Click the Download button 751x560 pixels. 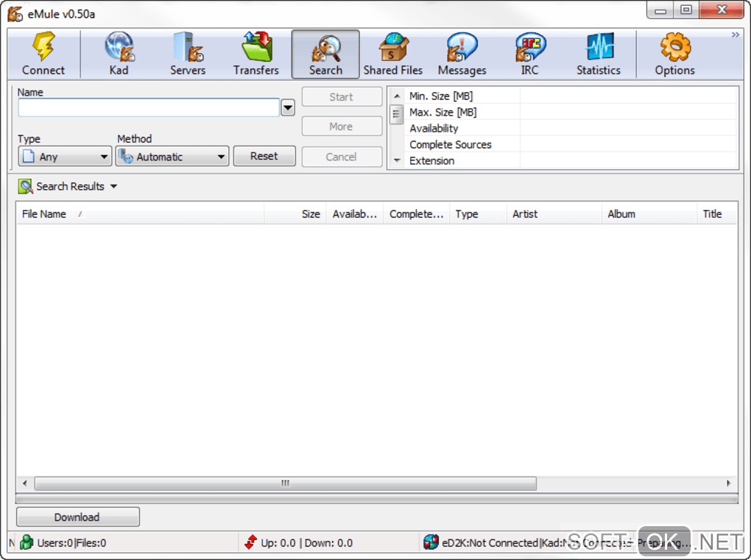(77, 517)
